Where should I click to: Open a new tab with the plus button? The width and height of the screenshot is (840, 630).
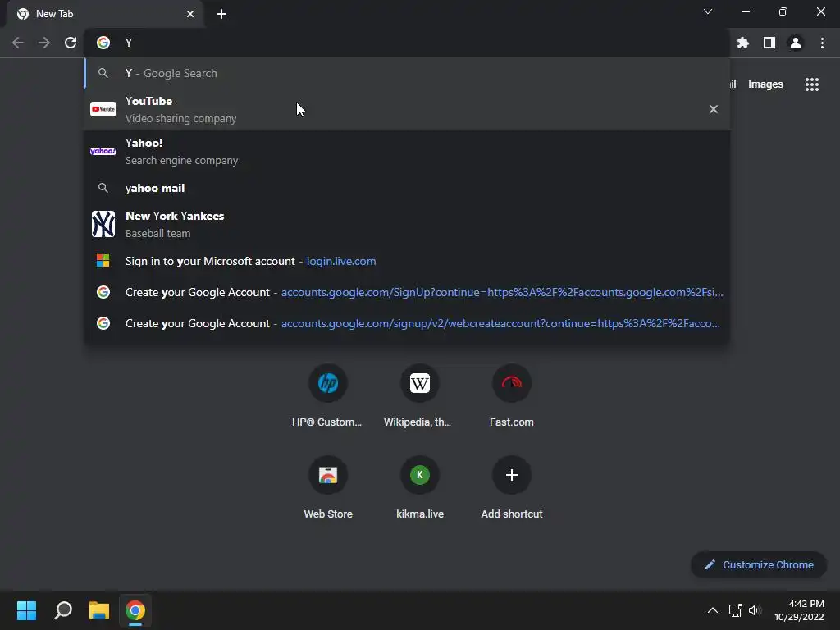[x=221, y=14]
